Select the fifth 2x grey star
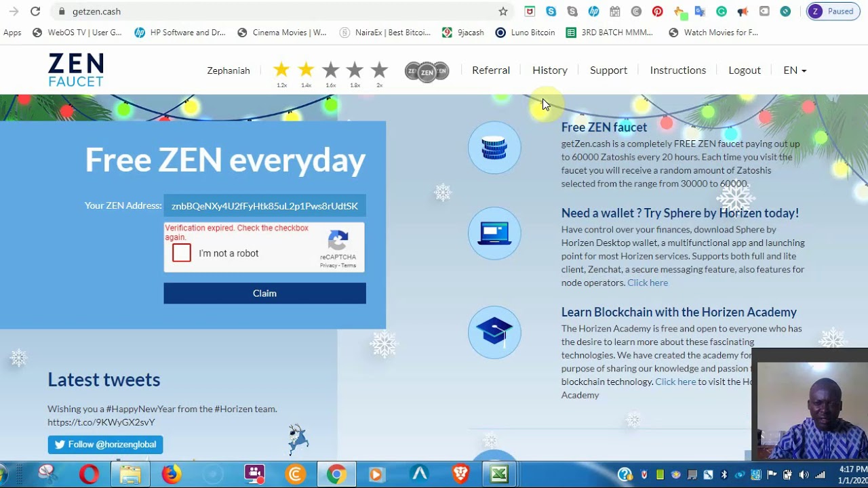The width and height of the screenshot is (868, 488). pyautogui.click(x=379, y=69)
